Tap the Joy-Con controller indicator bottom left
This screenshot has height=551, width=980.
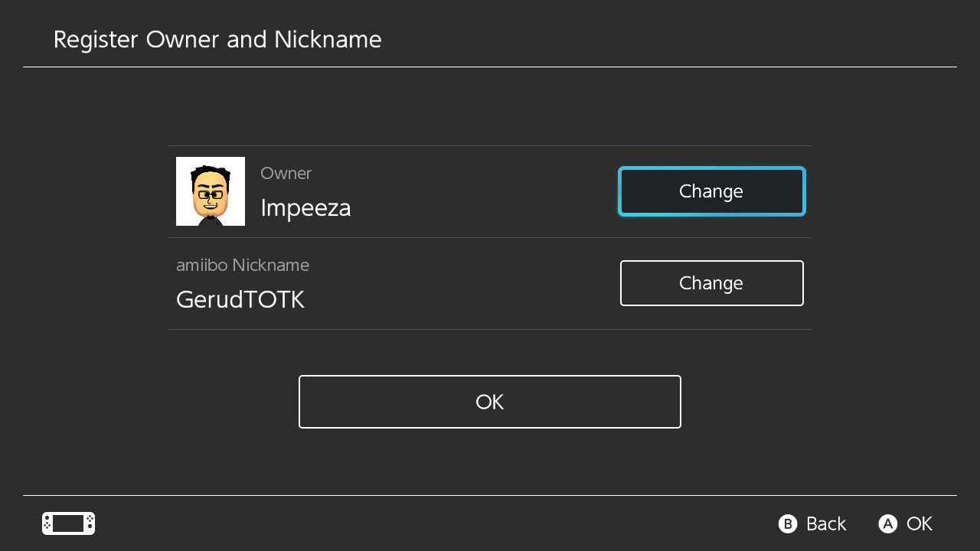(x=68, y=523)
